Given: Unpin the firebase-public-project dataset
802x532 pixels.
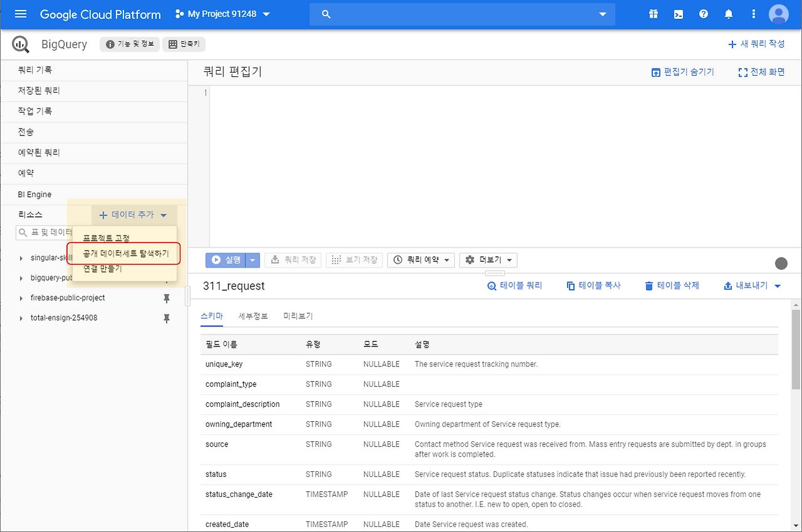Looking at the screenshot, I should [x=167, y=298].
